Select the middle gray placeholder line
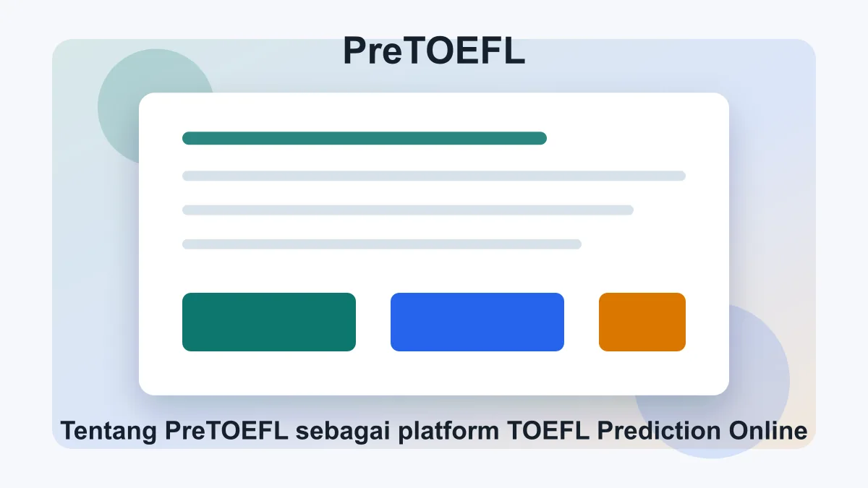 tap(407, 210)
